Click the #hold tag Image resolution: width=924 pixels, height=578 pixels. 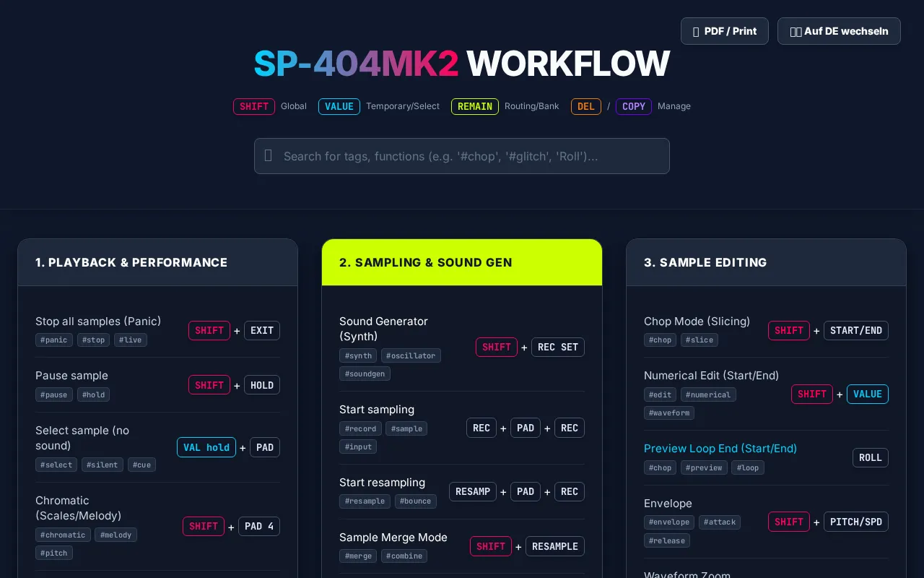click(x=93, y=394)
